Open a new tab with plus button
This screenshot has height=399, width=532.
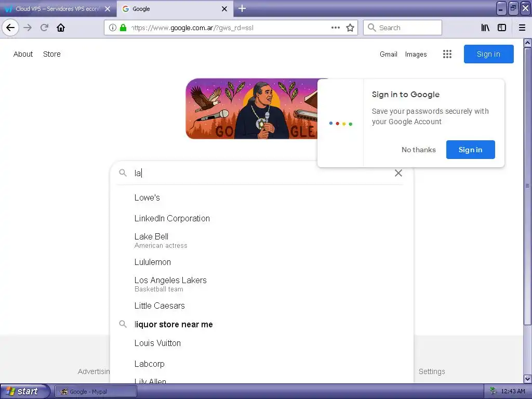[x=242, y=8]
